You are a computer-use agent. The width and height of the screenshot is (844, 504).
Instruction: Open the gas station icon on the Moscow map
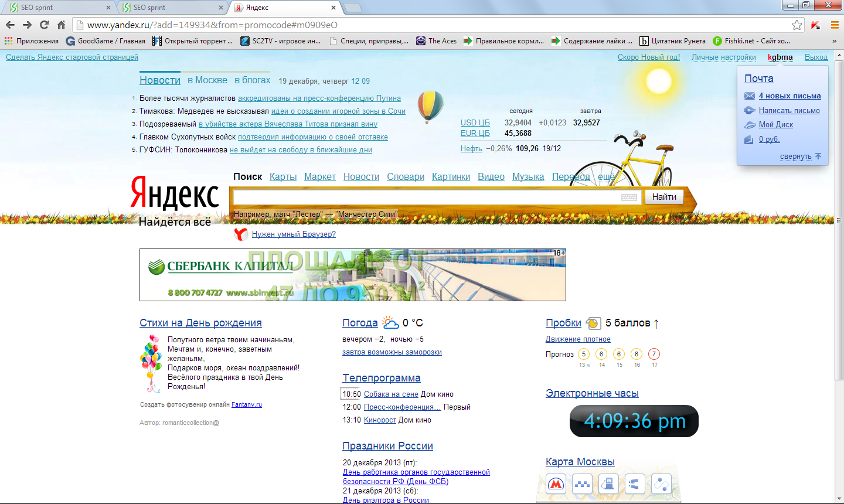(x=609, y=484)
